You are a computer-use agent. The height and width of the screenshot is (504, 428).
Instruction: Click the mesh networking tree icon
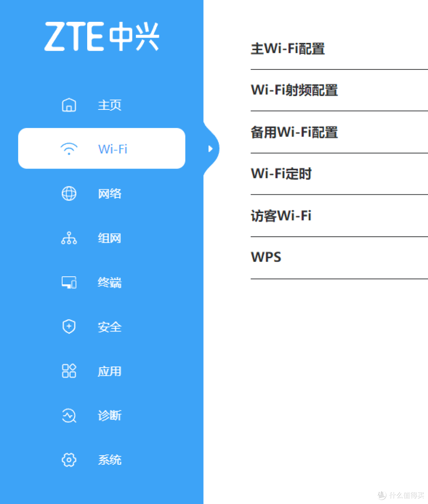pos(69,238)
